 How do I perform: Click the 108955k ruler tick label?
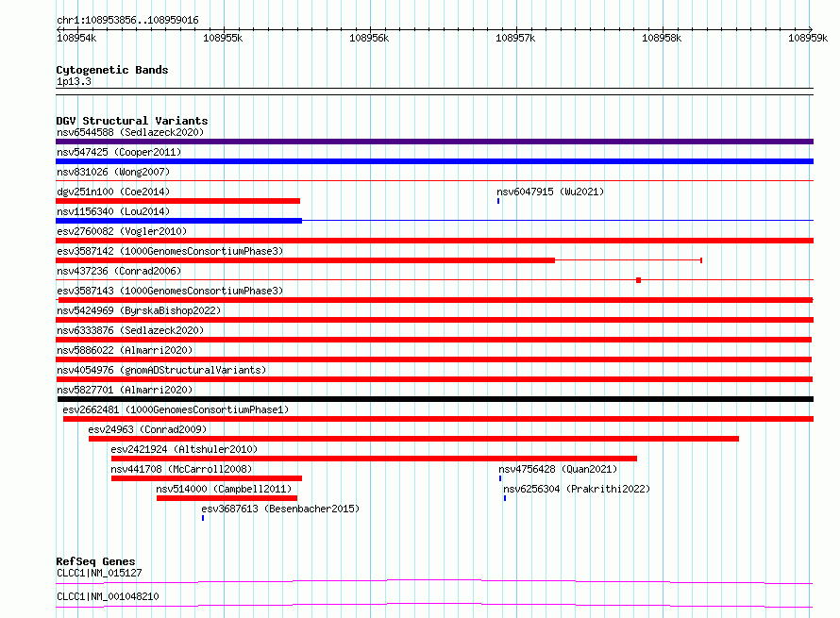(223, 38)
